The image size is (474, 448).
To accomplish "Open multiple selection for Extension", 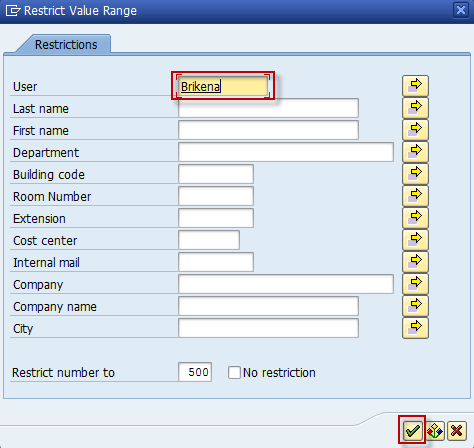I will click(415, 218).
